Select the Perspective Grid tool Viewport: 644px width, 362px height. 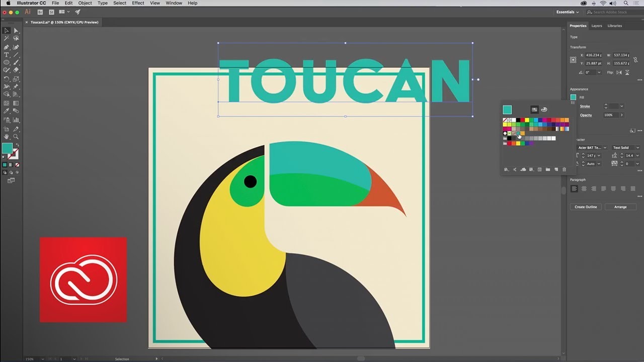pos(16,94)
